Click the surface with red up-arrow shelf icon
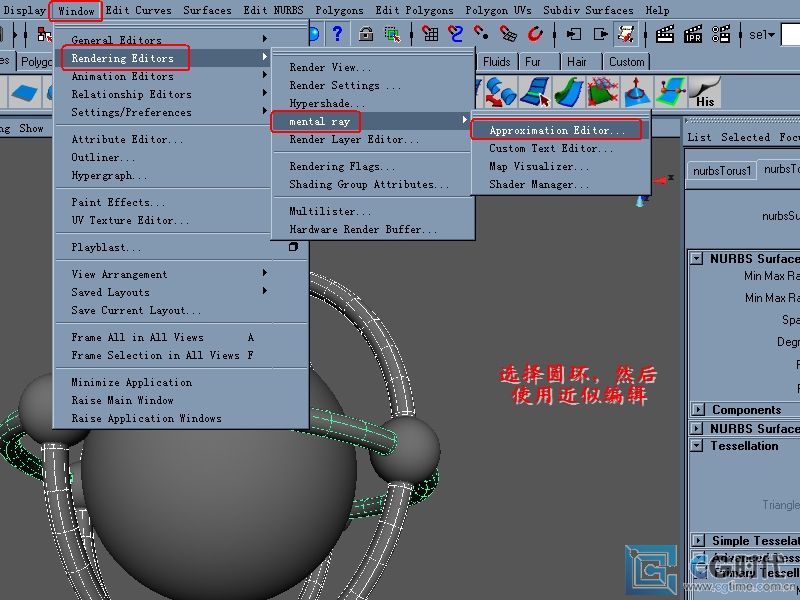 point(636,92)
